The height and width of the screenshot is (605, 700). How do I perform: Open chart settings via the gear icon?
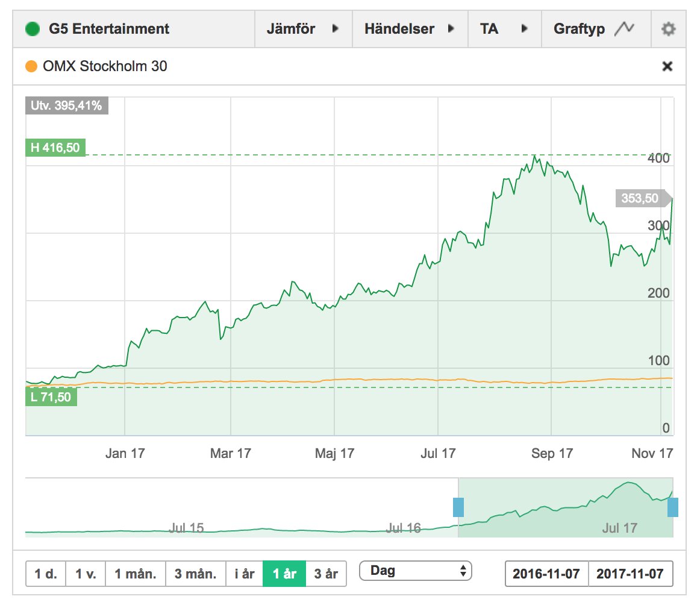(x=668, y=28)
